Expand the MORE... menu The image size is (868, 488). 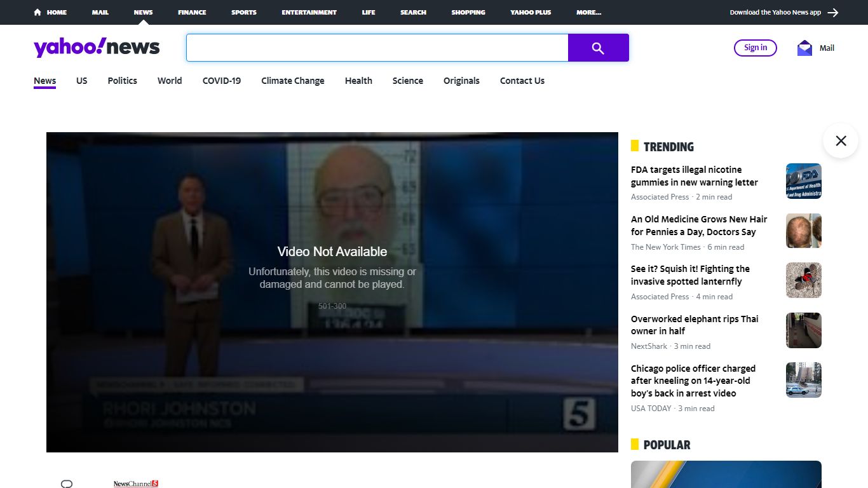point(588,12)
